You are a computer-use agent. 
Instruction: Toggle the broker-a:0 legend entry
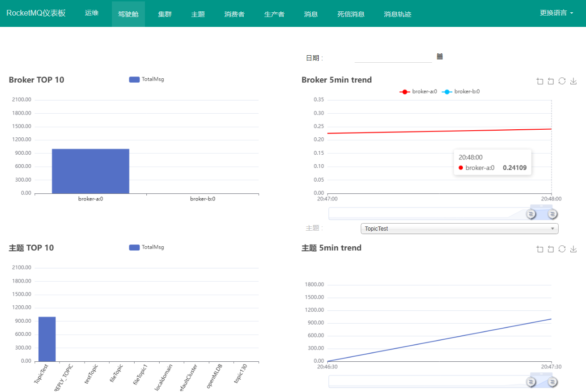tap(417, 92)
